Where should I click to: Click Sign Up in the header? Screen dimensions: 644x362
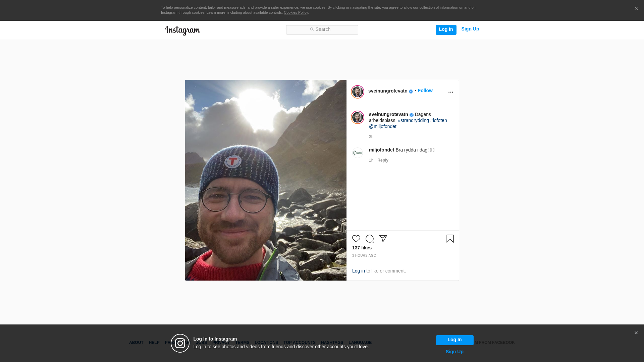(470, 29)
